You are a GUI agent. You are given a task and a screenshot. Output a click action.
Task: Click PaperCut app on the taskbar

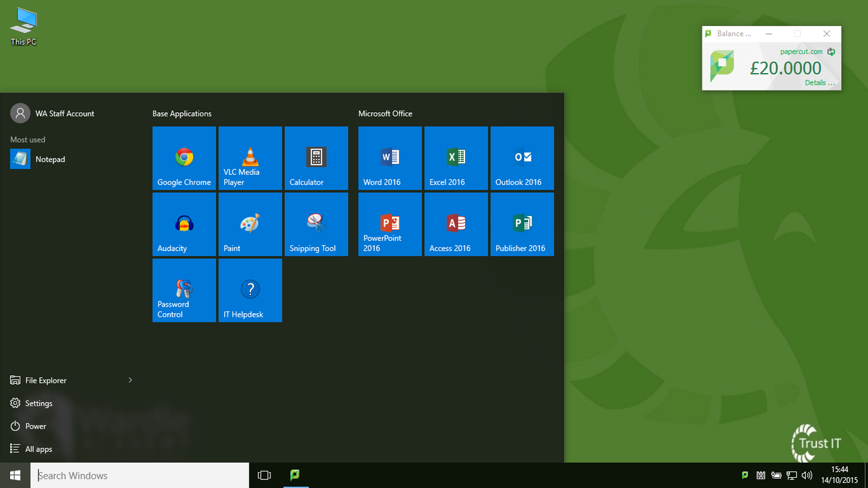(295, 475)
